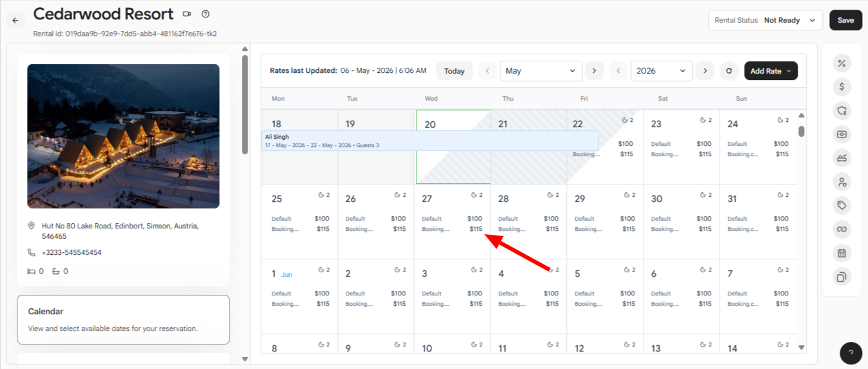This screenshot has height=369, width=868.
Task: Click the bathtub count icon
Action: (x=56, y=272)
